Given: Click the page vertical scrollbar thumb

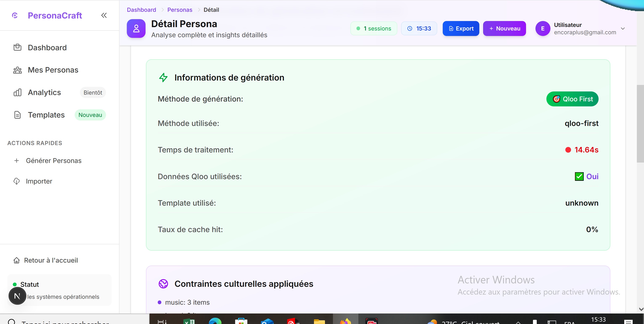Looking at the screenshot, I should coord(640,124).
